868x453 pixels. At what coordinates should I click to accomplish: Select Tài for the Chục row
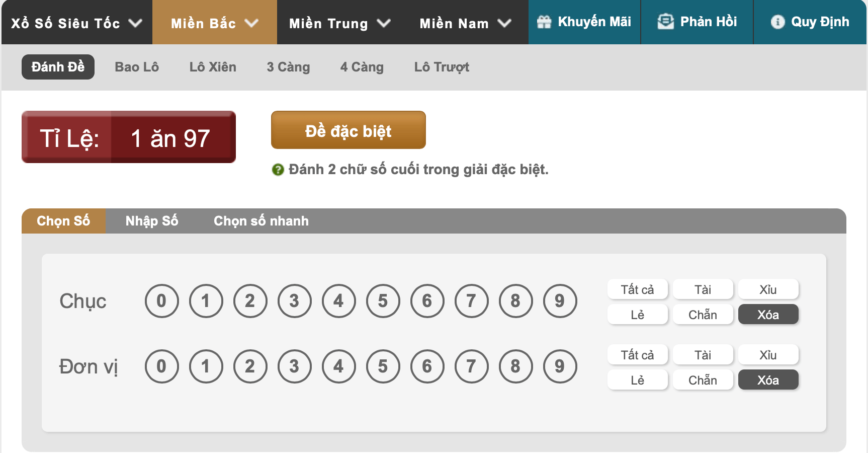(703, 289)
